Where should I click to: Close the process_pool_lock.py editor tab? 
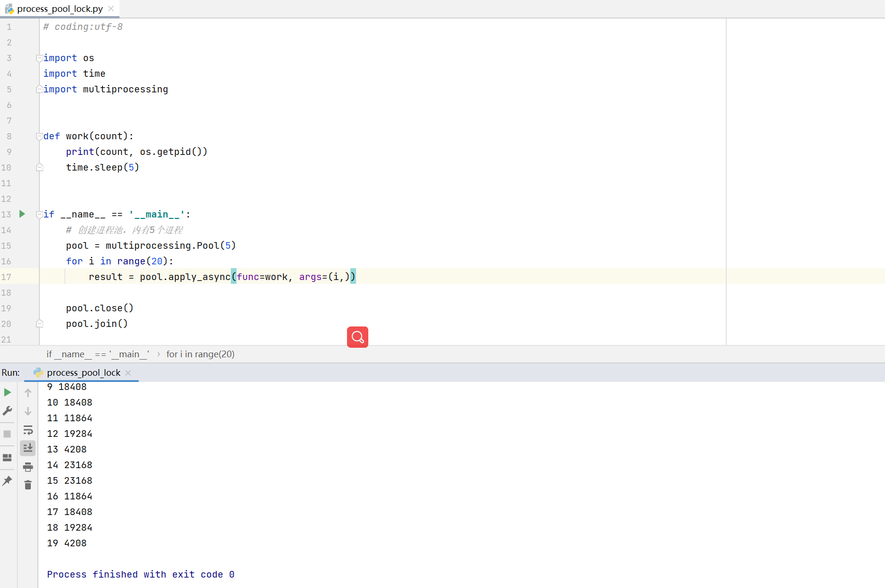(111, 9)
